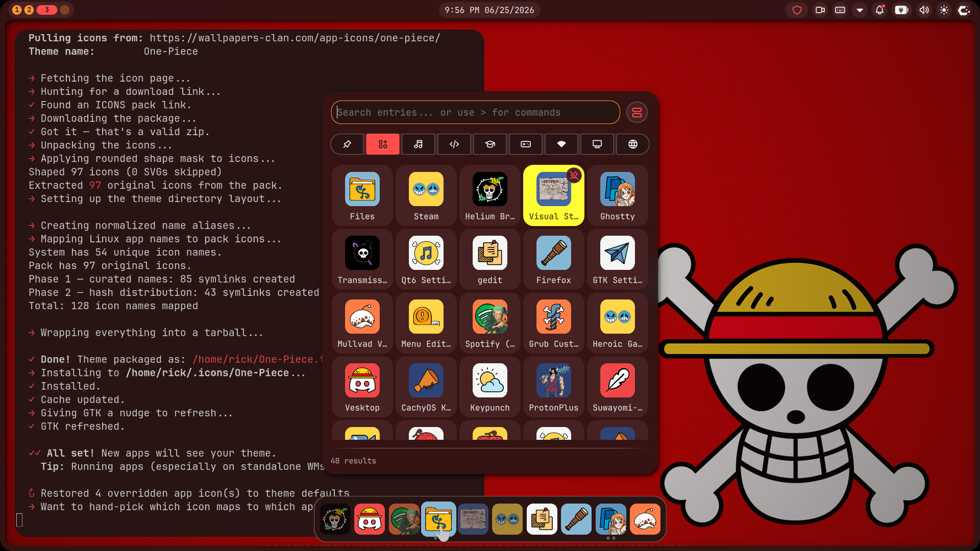
Task: Open GTK Settings from the launcher grid
Action: pyautogui.click(x=617, y=259)
